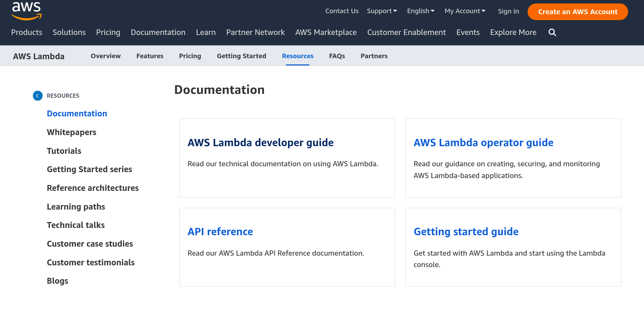Open the Partner Network menu

point(255,32)
